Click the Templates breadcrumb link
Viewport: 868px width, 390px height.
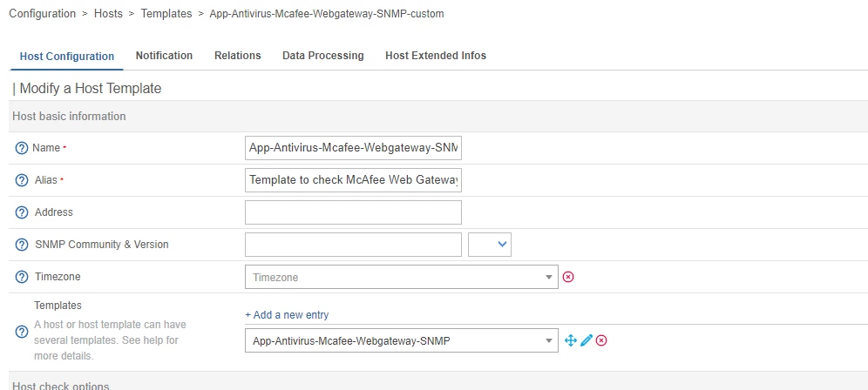(x=166, y=14)
